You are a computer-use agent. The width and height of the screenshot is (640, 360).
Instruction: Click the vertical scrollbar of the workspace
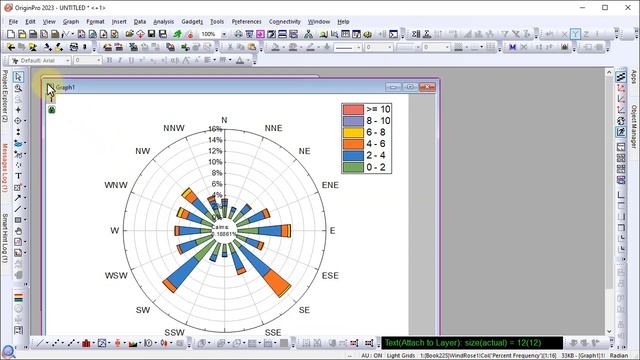(609, 202)
